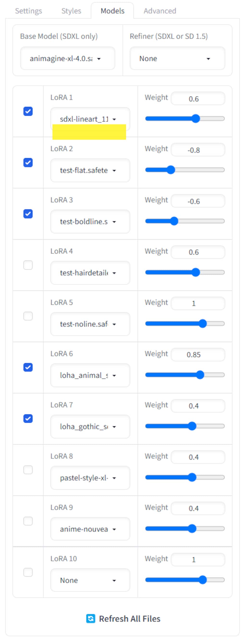Enable the LoRA 8 checkbox
This screenshot has height=644, width=246.
click(28, 470)
